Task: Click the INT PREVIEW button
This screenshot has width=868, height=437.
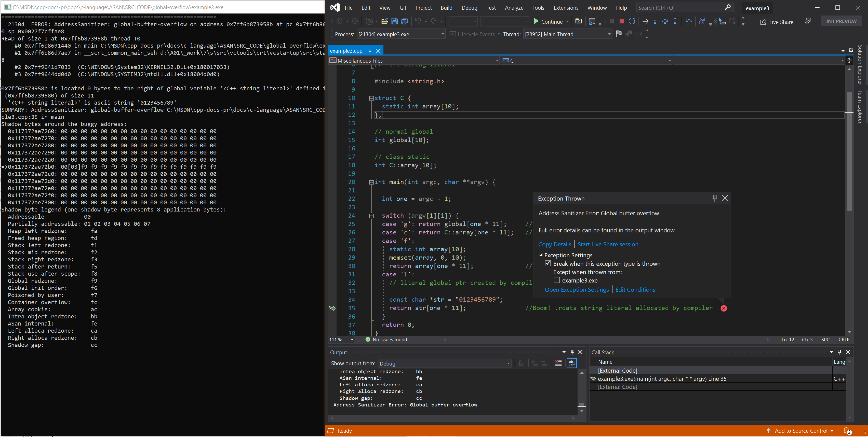Action: [x=841, y=21]
